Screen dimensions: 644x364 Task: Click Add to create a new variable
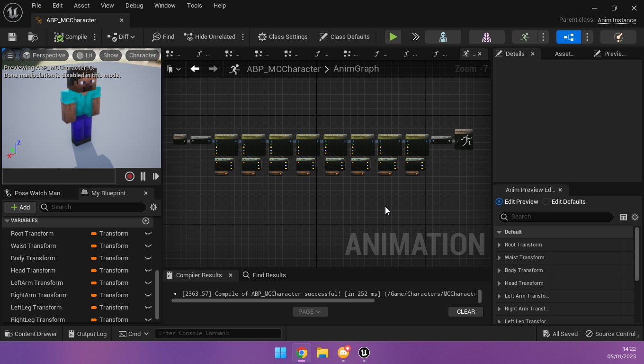coord(20,207)
